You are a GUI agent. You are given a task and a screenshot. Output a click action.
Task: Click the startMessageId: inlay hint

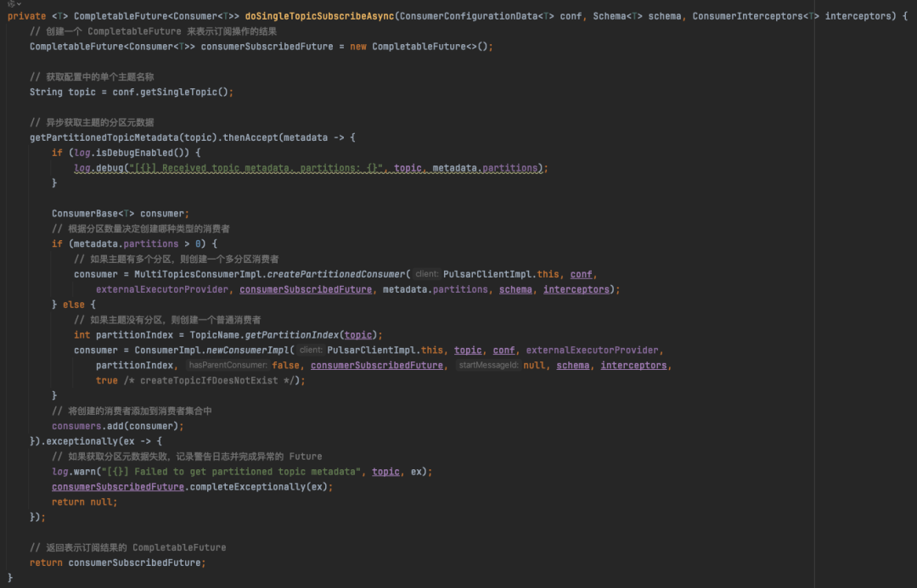[x=488, y=366]
